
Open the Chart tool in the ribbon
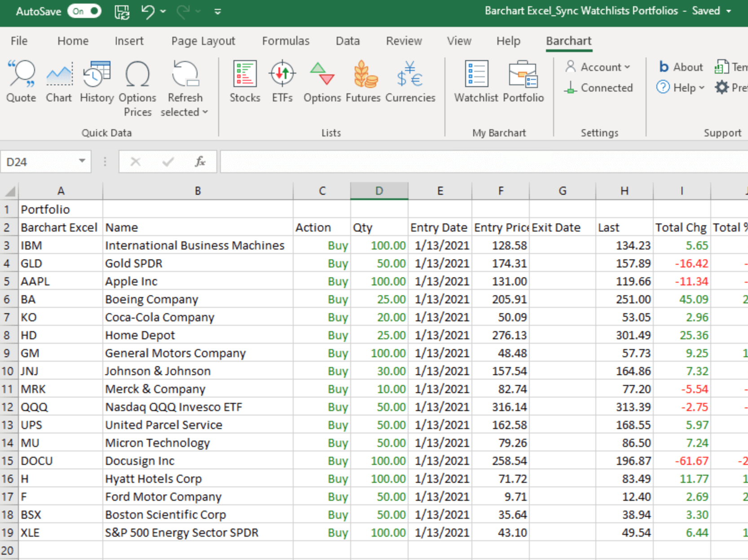tap(59, 82)
